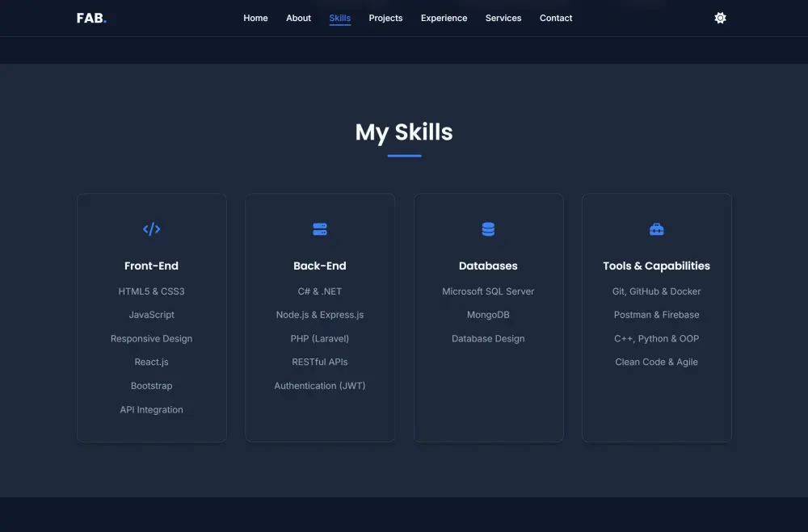Click the Bootstrap skill
This screenshot has width=808, height=532.
point(152,386)
